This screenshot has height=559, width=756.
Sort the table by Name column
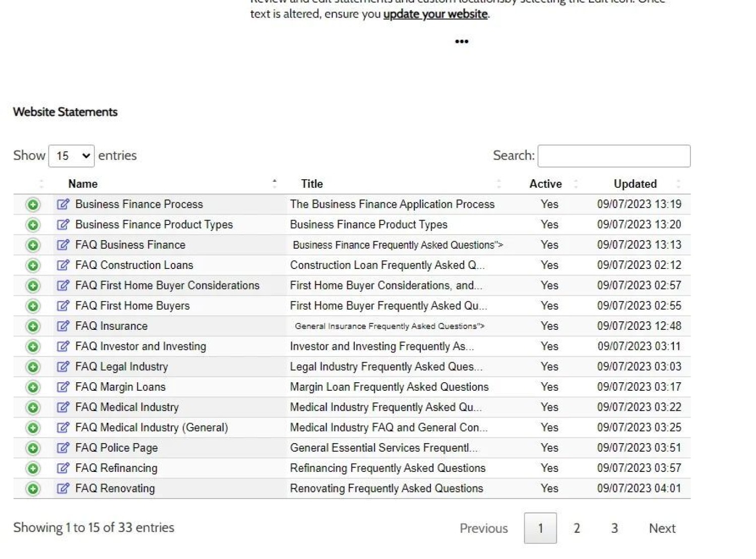coord(83,184)
